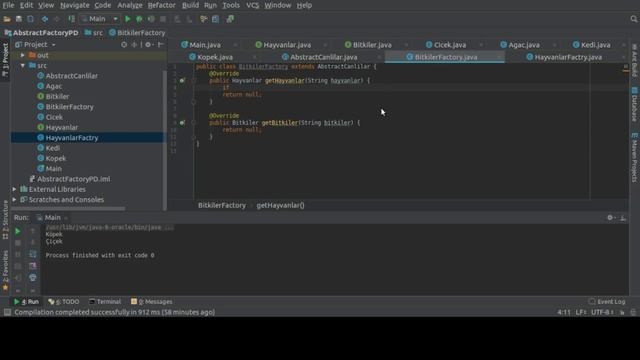This screenshot has height=360, width=640.
Task: Open VCS update toolbar icon
Action: (x=177, y=19)
